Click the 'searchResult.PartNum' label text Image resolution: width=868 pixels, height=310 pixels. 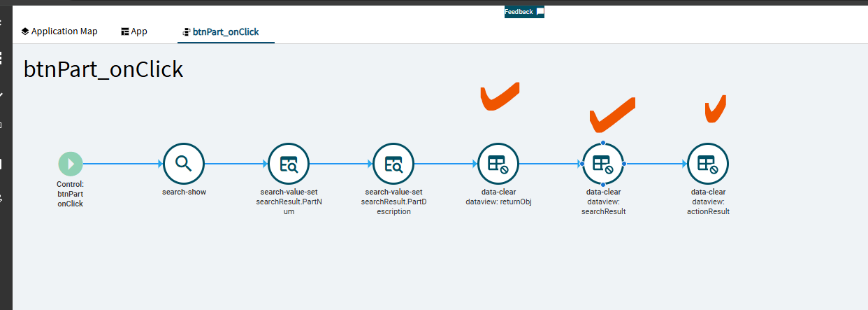click(x=289, y=206)
